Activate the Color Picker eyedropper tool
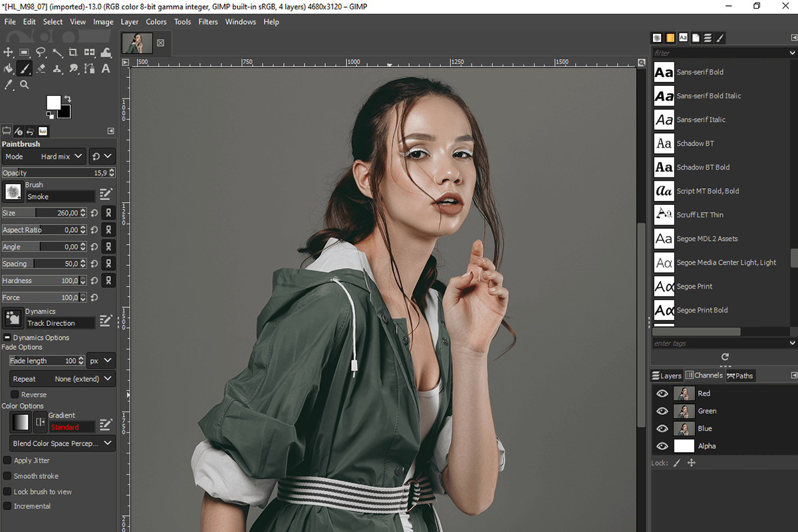 9,84
